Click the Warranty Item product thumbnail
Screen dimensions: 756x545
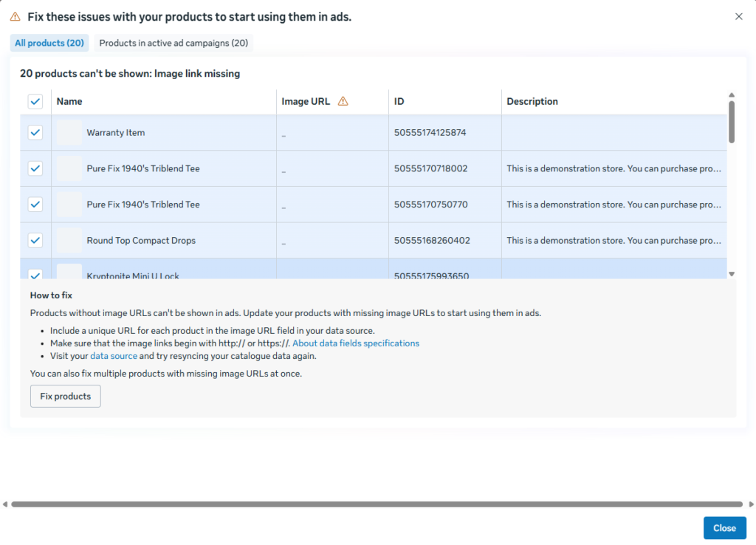tap(69, 133)
